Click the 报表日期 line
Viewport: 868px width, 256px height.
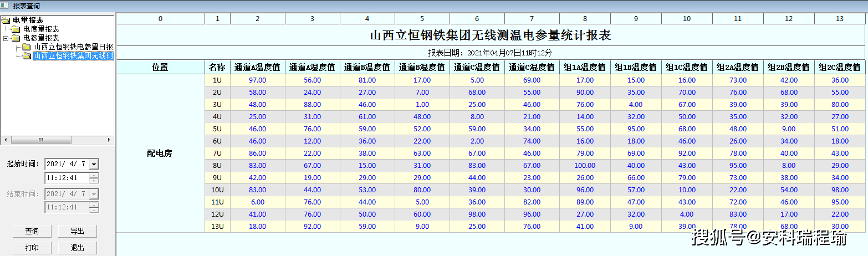(491, 53)
